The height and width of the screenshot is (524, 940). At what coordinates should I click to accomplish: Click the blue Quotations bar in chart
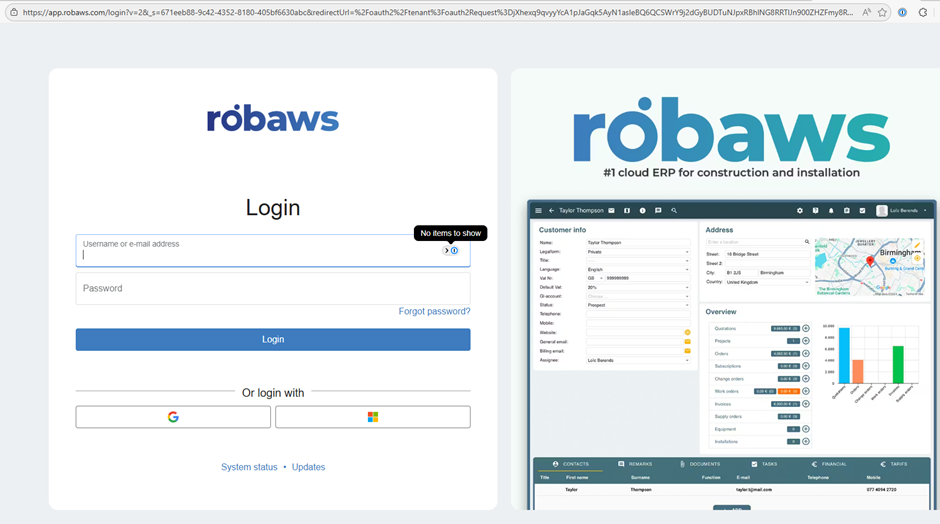(x=844, y=355)
